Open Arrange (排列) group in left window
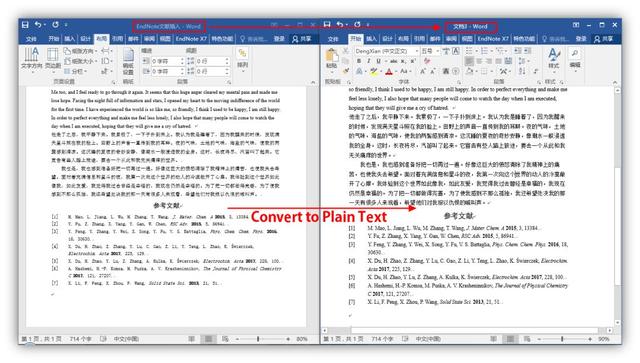Viewport: 640px width, 363px height. pos(242,59)
